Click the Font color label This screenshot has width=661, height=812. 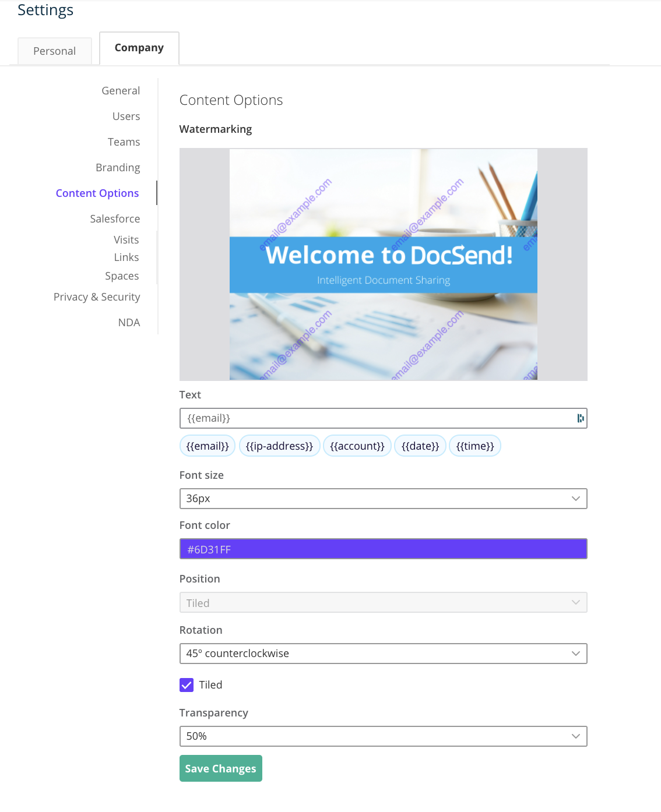click(205, 525)
